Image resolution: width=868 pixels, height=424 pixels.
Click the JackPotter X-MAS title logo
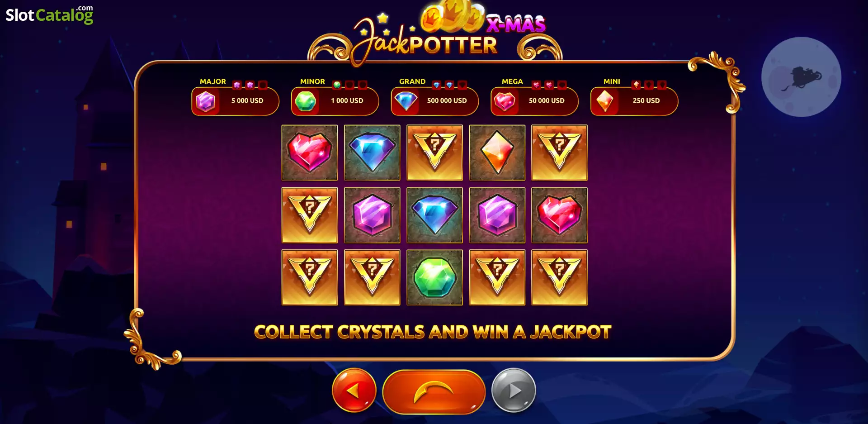tap(435, 34)
